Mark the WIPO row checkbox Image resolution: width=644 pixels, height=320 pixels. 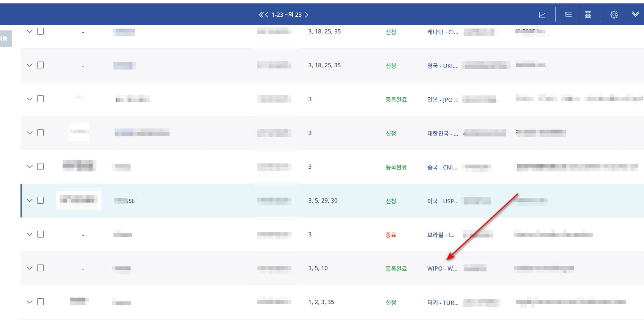[40, 268]
